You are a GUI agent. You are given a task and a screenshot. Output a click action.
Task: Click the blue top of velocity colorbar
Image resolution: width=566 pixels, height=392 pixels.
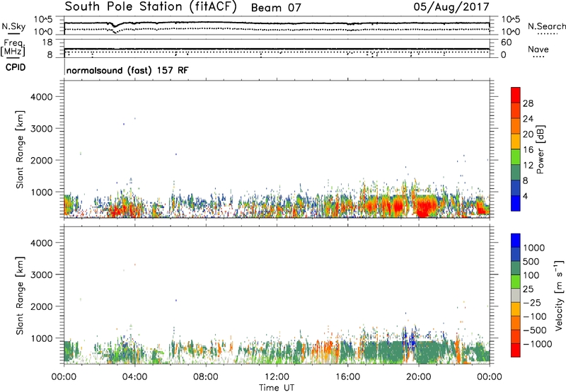coord(516,241)
